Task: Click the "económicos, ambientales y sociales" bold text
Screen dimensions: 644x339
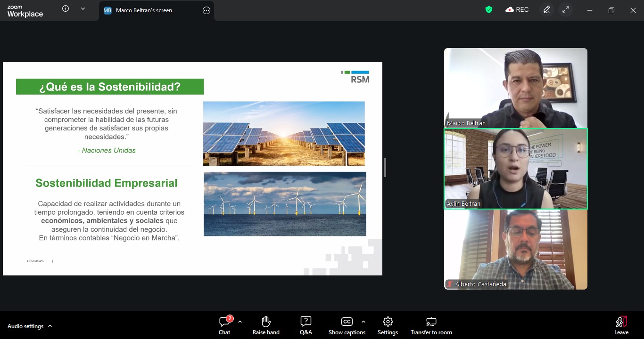Action: click(x=102, y=221)
